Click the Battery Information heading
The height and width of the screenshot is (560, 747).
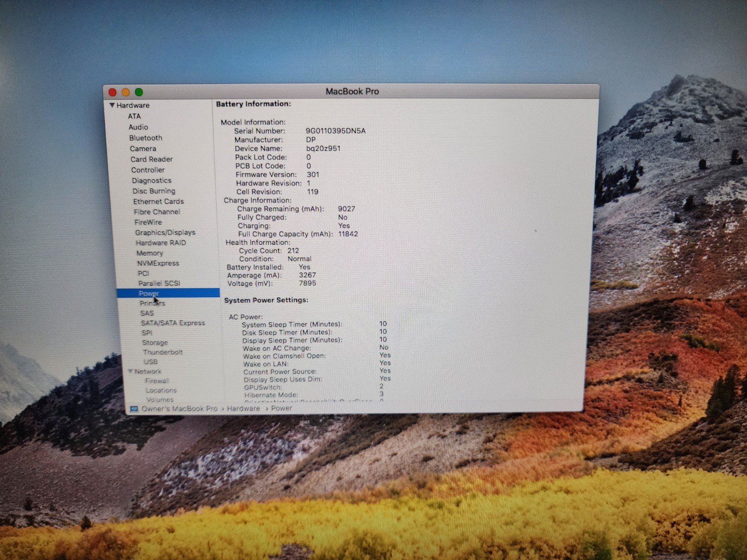click(254, 104)
